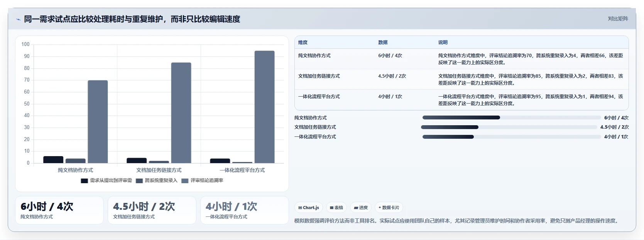
Task: Click the 4小时 / 1次 value beside progress bar
Action: [616, 137]
